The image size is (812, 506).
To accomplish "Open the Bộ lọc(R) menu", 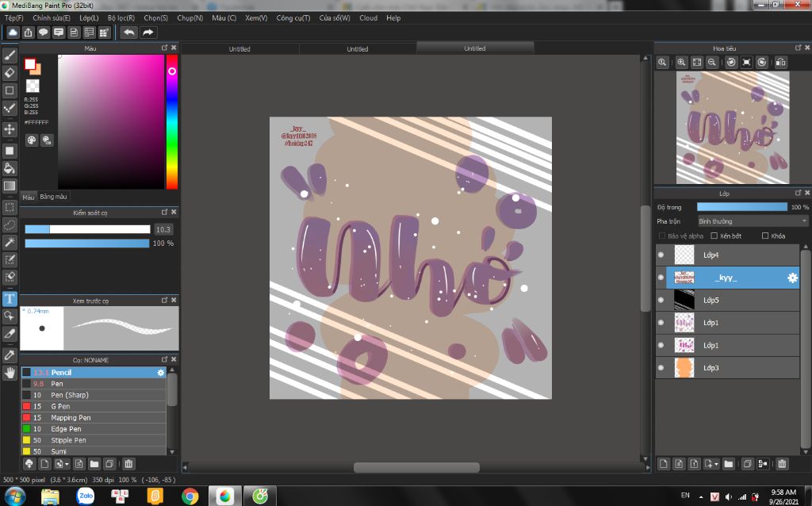I will pyautogui.click(x=121, y=17).
